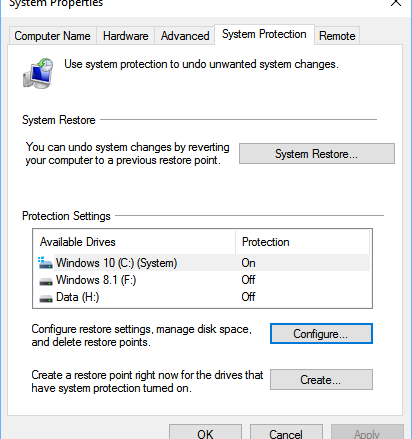Switch to the Computer Name tab
The height and width of the screenshot is (439, 412).
52,36
